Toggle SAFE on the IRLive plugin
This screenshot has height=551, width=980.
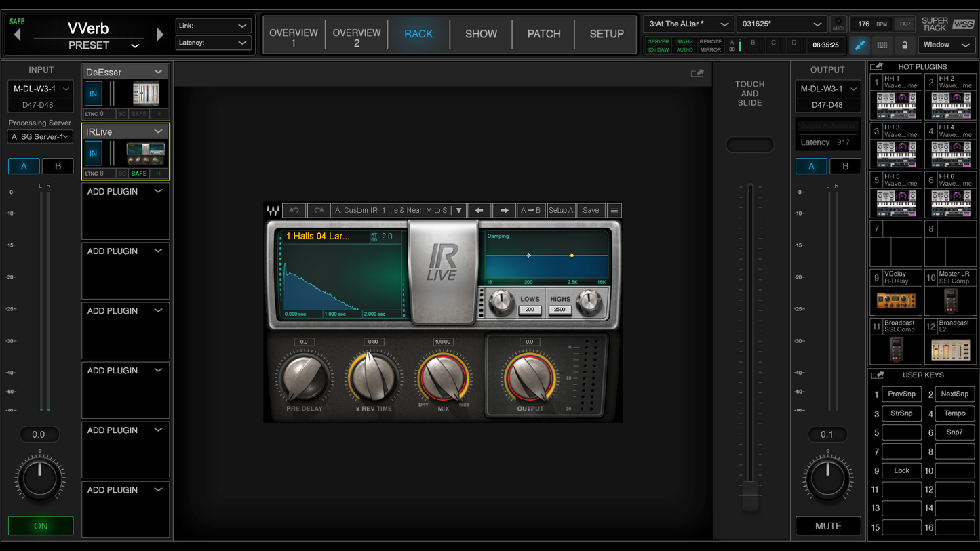click(139, 174)
